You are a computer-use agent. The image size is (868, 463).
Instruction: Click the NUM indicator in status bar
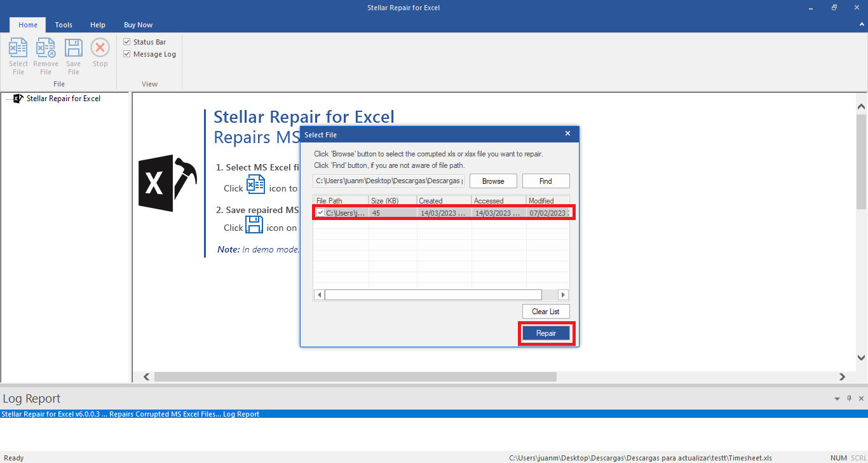[839, 458]
